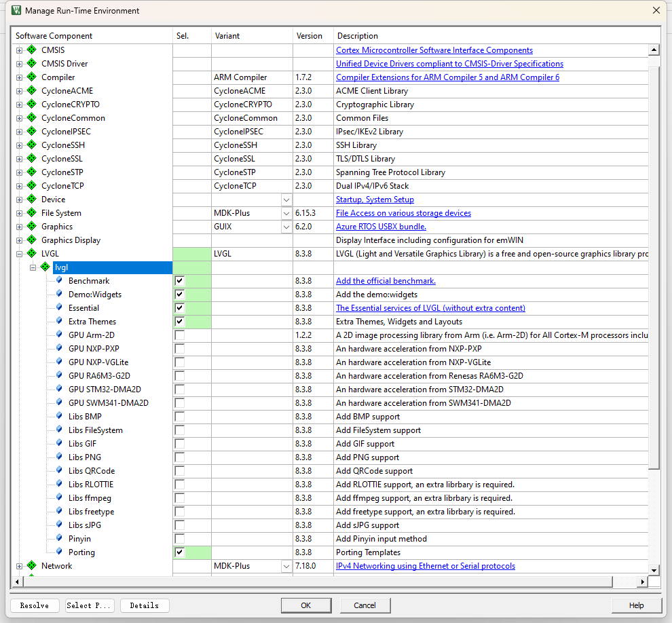Click the green icon beside CycloneIPSEC
This screenshot has height=623, width=672.
[x=32, y=131]
